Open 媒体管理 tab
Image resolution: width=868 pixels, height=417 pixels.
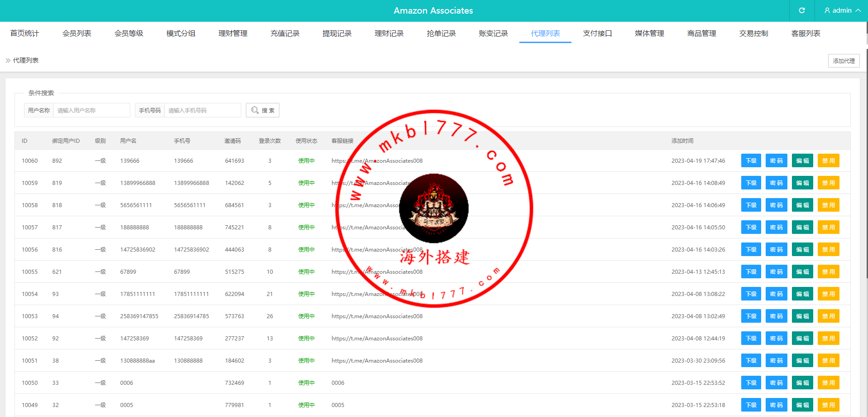click(x=650, y=33)
